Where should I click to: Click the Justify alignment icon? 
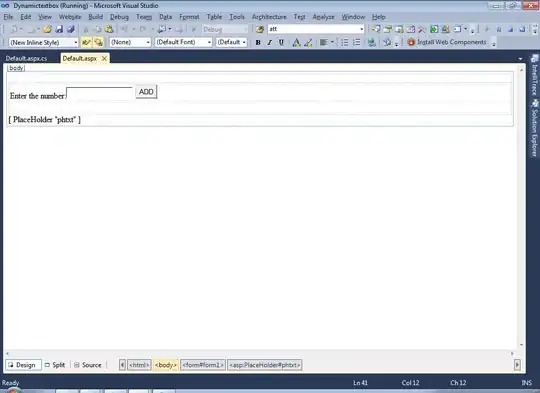tap(323, 42)
